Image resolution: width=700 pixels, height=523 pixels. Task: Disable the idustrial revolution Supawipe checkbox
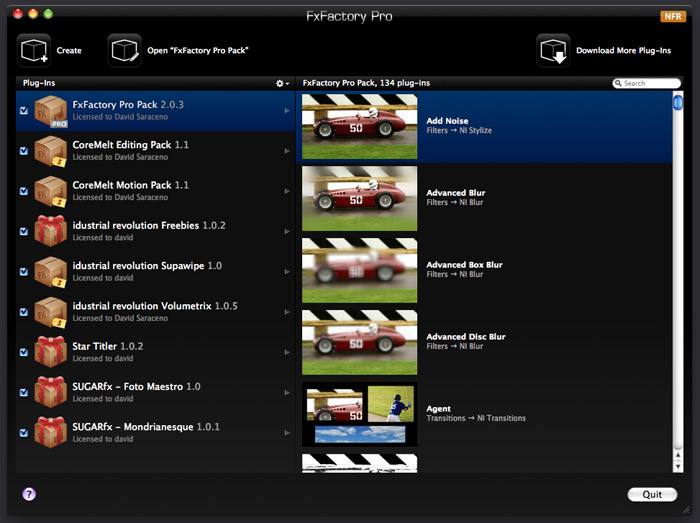coord(24,271)
